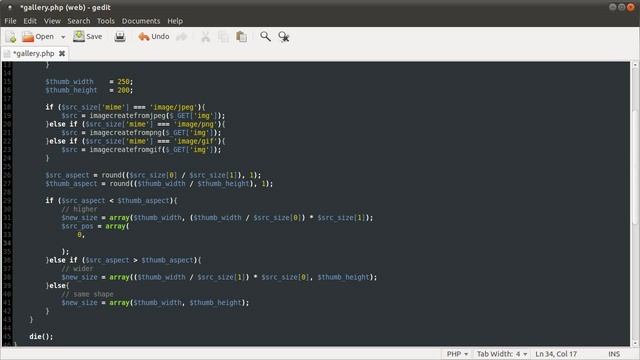The image size is (640, 360).
Task: Click the Redo arrow icon
Action: (182, 37)
